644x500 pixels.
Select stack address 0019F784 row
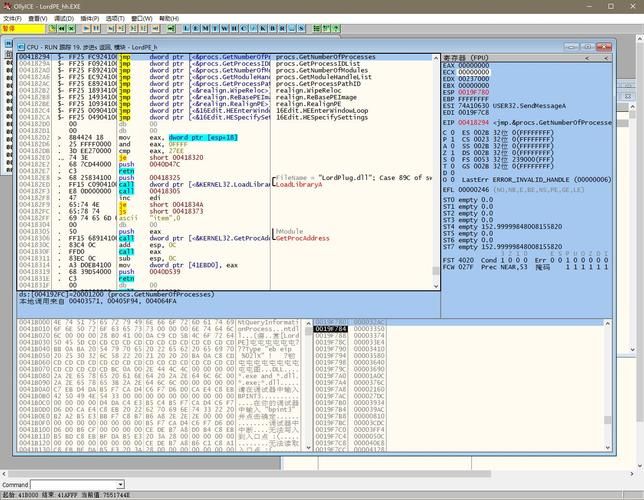tap(331, 328)
